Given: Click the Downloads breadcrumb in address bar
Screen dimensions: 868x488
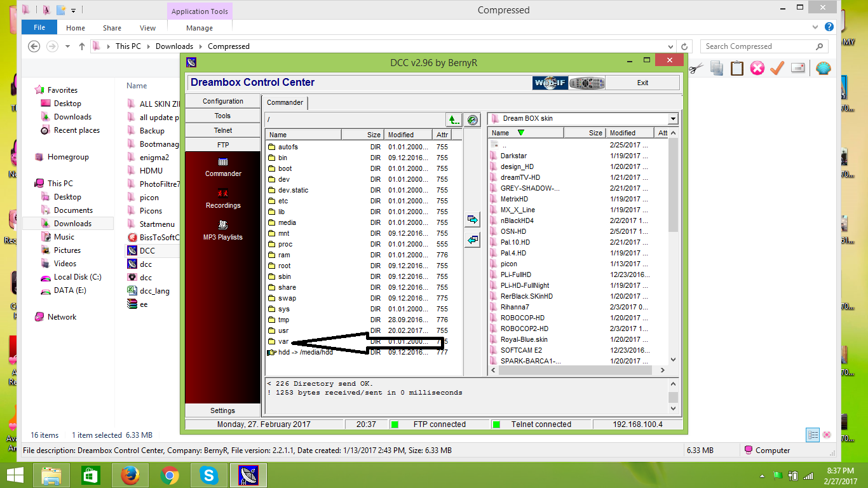Looking at the screenshot, I should (x=174, y=46).
